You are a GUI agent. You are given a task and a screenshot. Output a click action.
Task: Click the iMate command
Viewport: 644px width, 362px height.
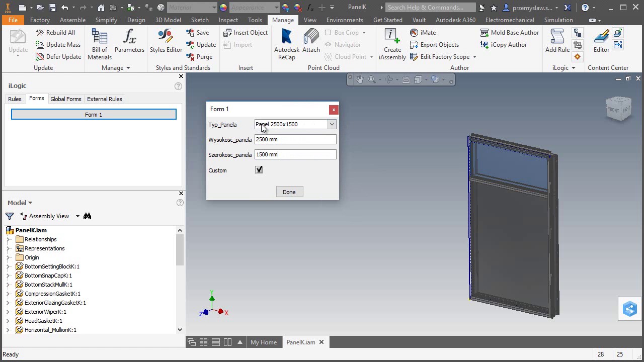[423, 32]
